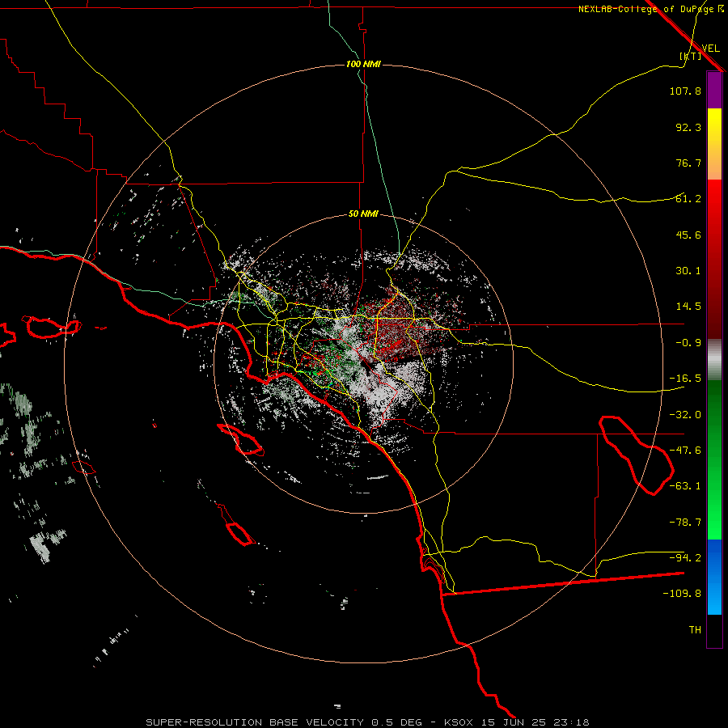Click the 61.2 velocity scale value

pyautogui.click(x=688, y=199)
